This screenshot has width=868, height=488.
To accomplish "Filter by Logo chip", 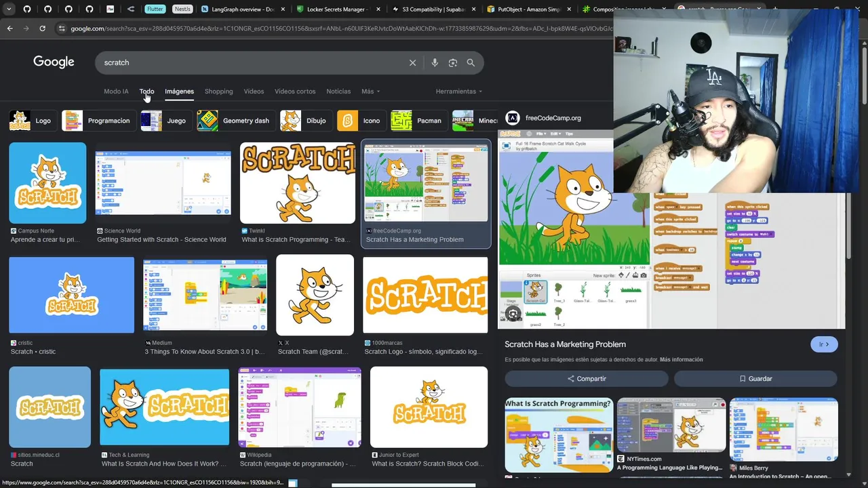I will [x=32, y=121].
